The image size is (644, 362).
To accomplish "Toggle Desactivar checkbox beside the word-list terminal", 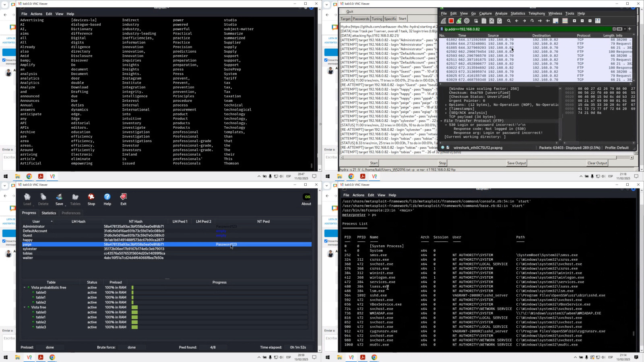I will click(4, 60).
